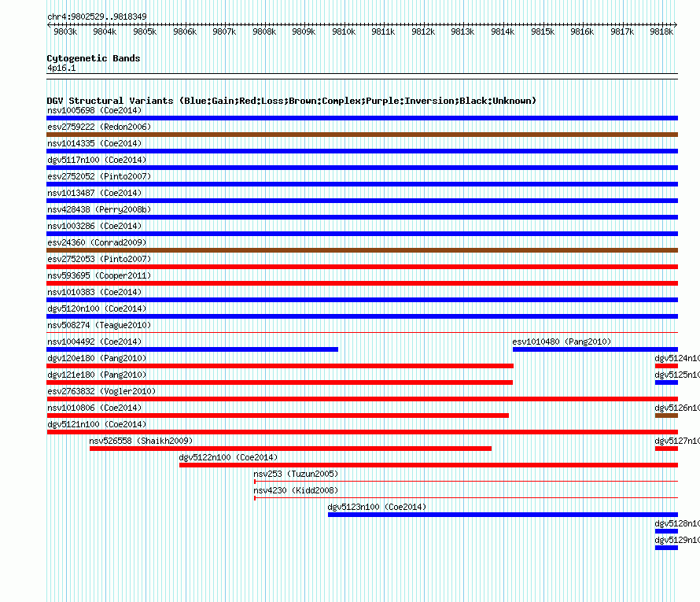Click the blue bar under nsv1004492
Image resolution: width=700 pixels, height=602 pixels.
(x=193, y=349)
